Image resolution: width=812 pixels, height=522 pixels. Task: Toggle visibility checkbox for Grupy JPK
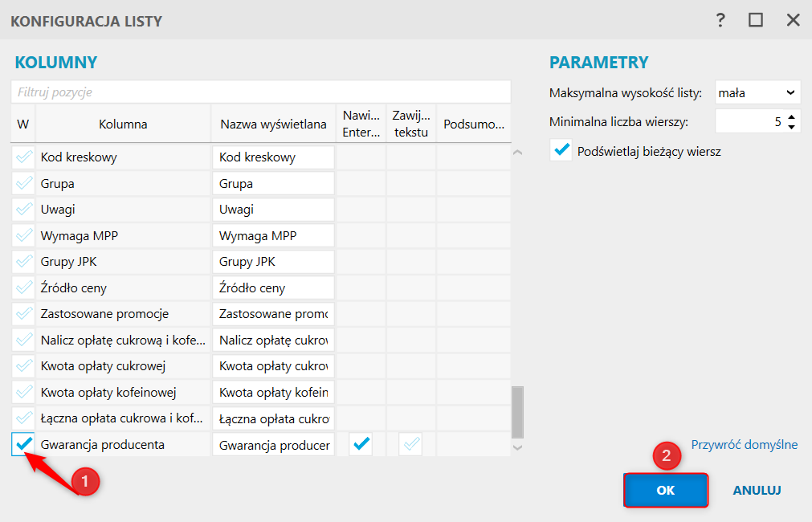23,262
